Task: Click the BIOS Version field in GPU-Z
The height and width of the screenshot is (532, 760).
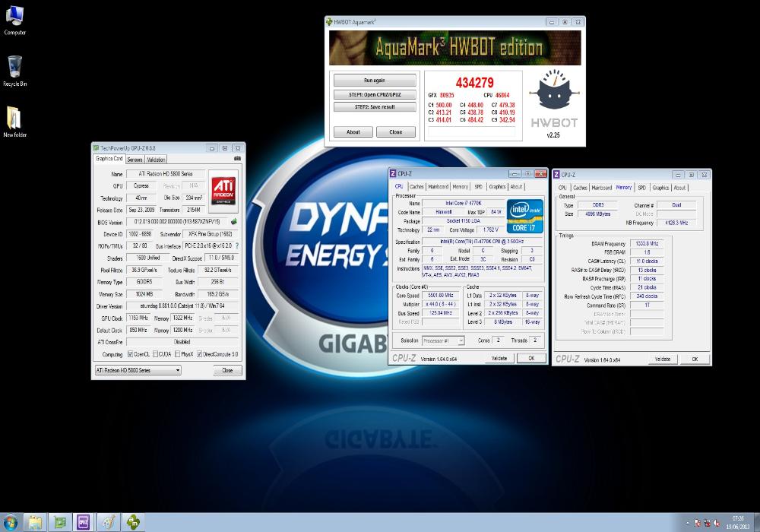Action: 178,221
